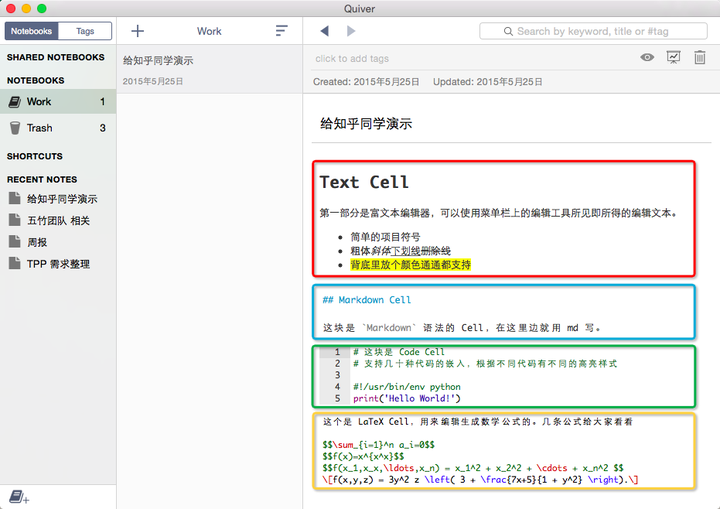Image resolution: width=720 pixels, height=509 pixels.
Task: Click the '## Markdown Cell' line
Action: click(x=366, y=300)
